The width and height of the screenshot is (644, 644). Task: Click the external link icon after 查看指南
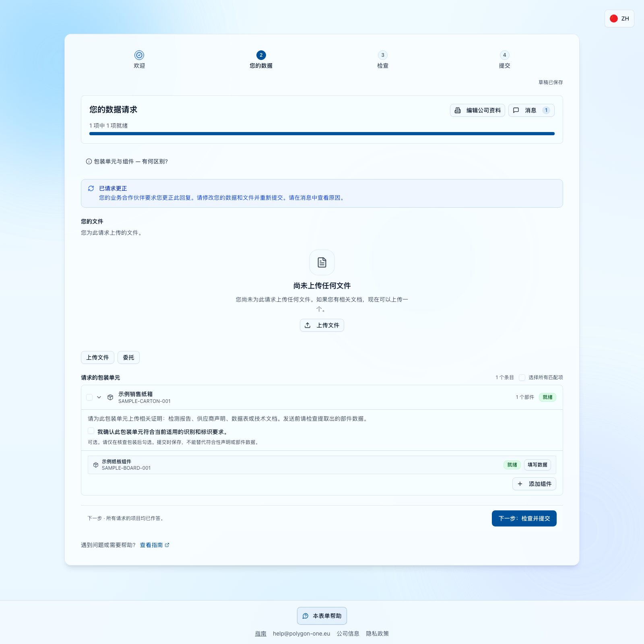[x=167, y=545]
